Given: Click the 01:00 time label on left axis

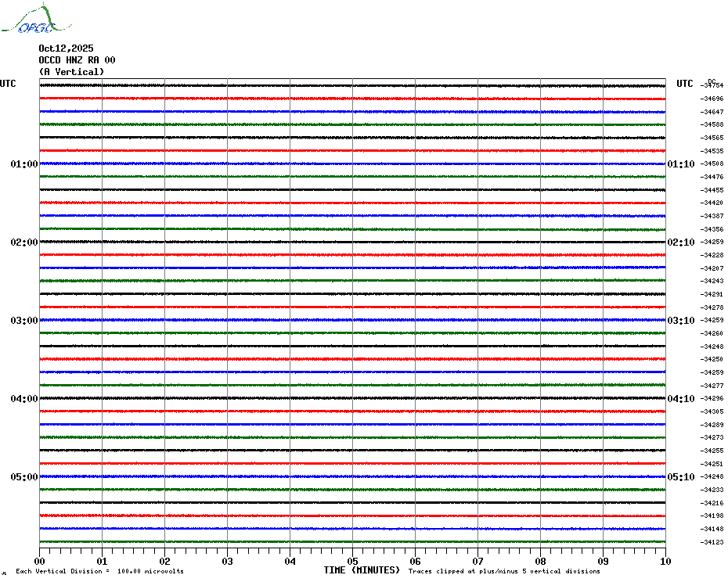Looking at the screenshot, I should (23, 164).
